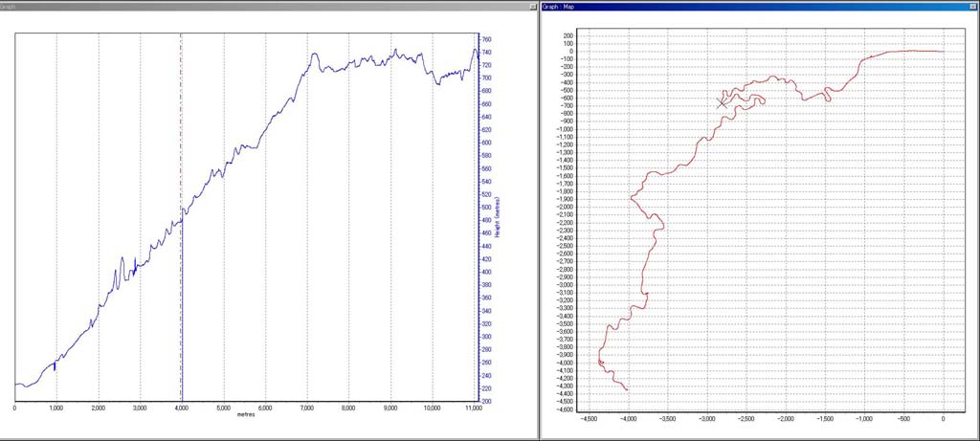
Task: Click the Graph : Map title bar
Action: [x=746, y=6]
